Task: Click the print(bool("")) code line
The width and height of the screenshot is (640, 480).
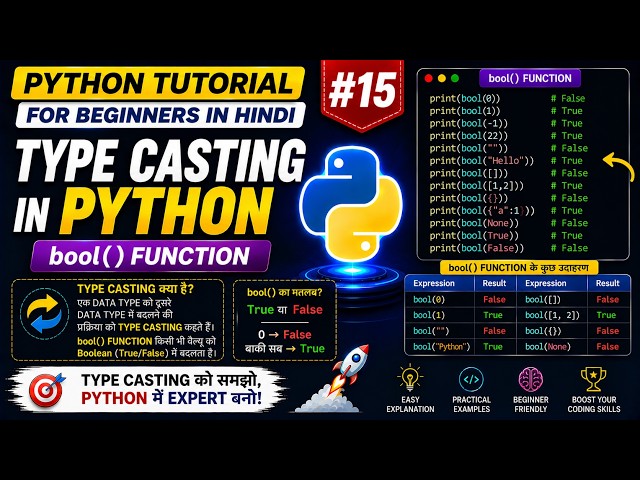Action: click(x=469, y=148)
